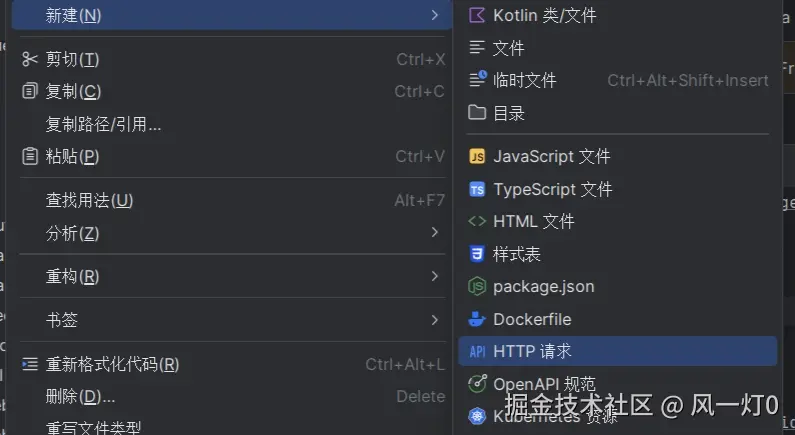Click the 样式表 CSS icon

point(477,254)
